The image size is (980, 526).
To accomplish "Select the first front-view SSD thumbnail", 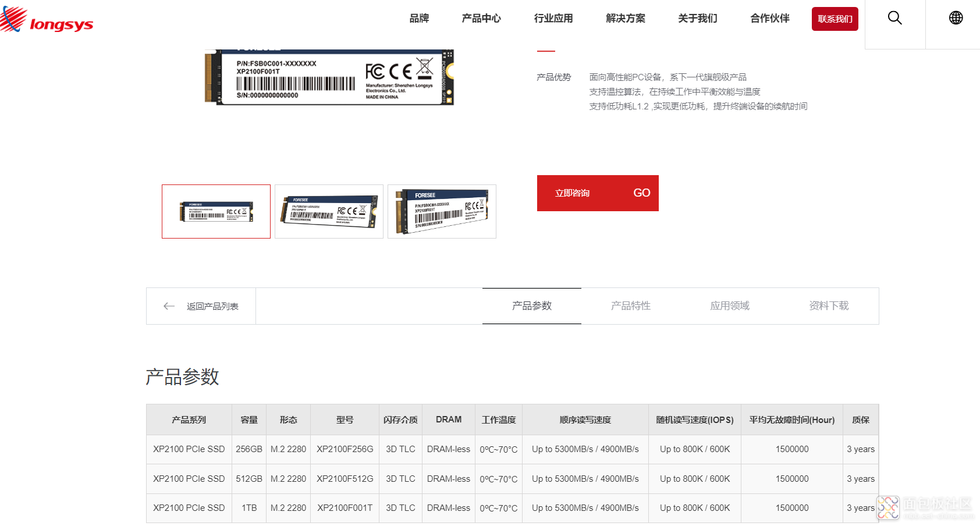I will [x=216, y=211].
